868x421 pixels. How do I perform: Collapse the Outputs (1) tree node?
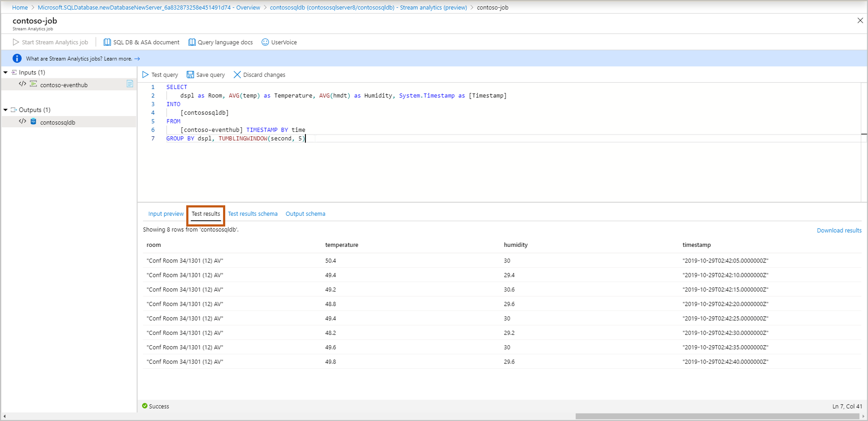point(6,110)
